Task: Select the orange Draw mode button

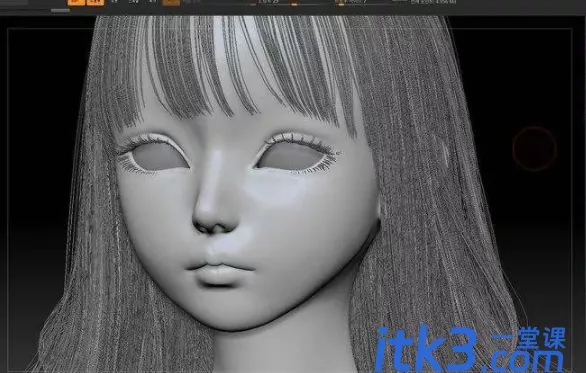Action: coord(95,2)
